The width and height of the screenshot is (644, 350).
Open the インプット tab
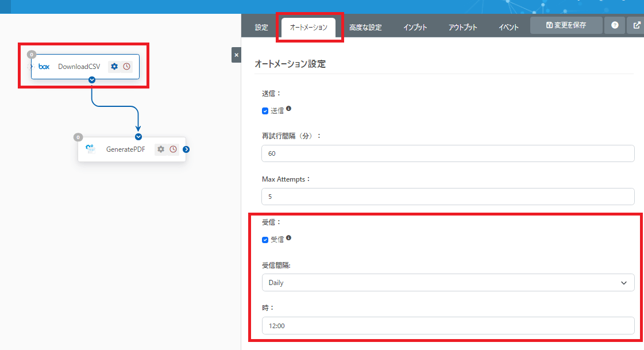click(415, 27)
